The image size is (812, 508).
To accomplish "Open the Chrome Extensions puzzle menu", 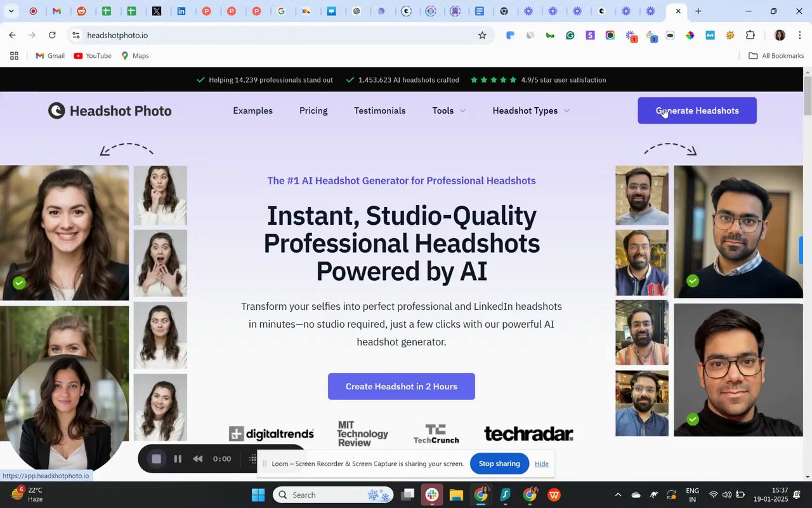I will [x=750, y=35].
